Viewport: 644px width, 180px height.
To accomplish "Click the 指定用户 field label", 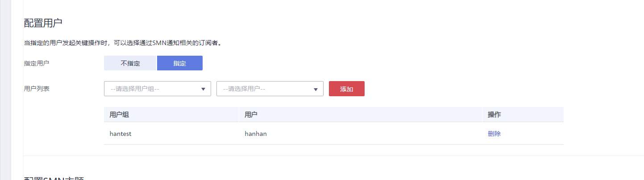I will 37,63.
